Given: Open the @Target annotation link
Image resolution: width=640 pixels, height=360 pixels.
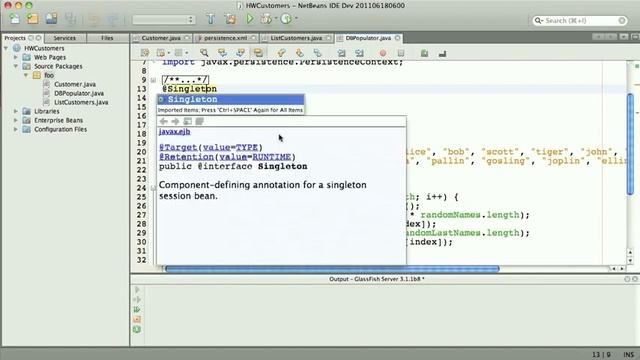Looking at the screenshot, I should point(178,147).
